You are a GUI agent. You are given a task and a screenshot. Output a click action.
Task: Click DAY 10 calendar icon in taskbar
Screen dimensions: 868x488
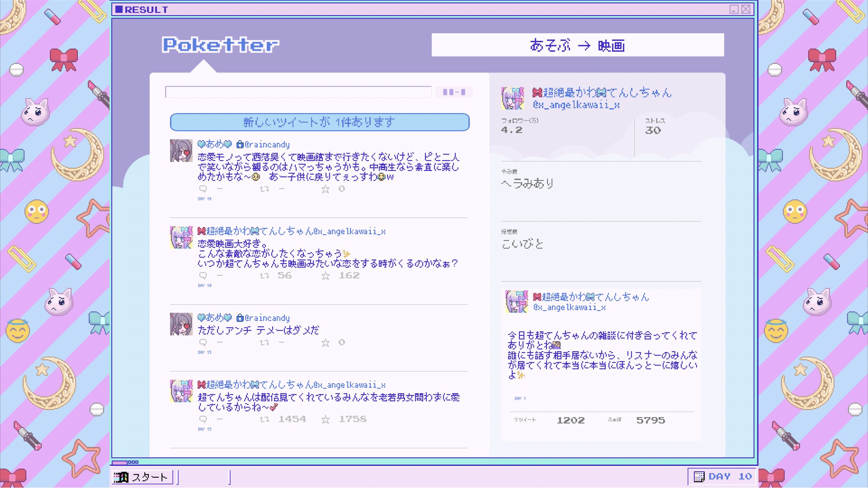699,477
